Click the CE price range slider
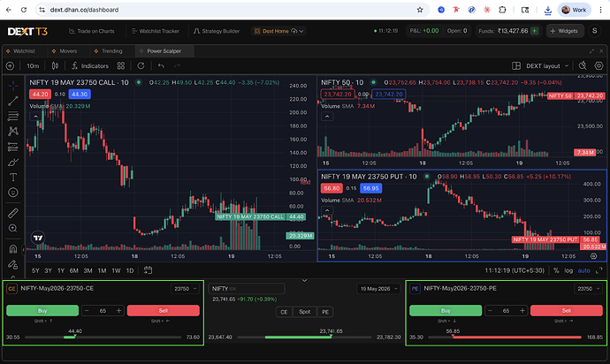This screenshot has width=610, height=364. pyautogui.click(x=103, y=337)
